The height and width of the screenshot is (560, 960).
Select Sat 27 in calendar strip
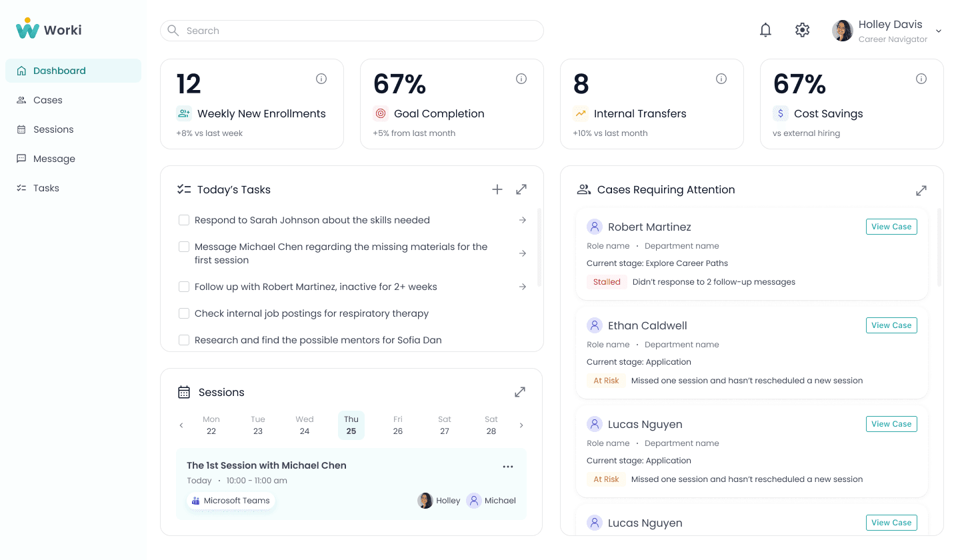pos(445,425)
